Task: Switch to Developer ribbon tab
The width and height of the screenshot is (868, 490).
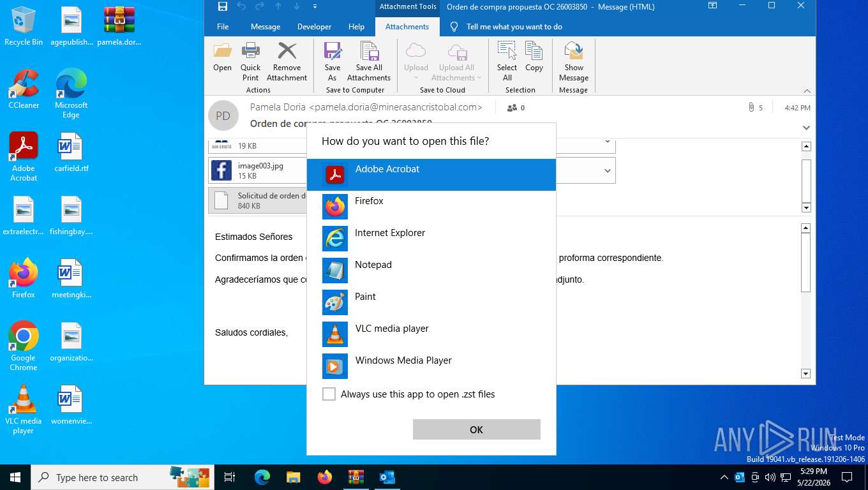Action: [x=315, y=27]
